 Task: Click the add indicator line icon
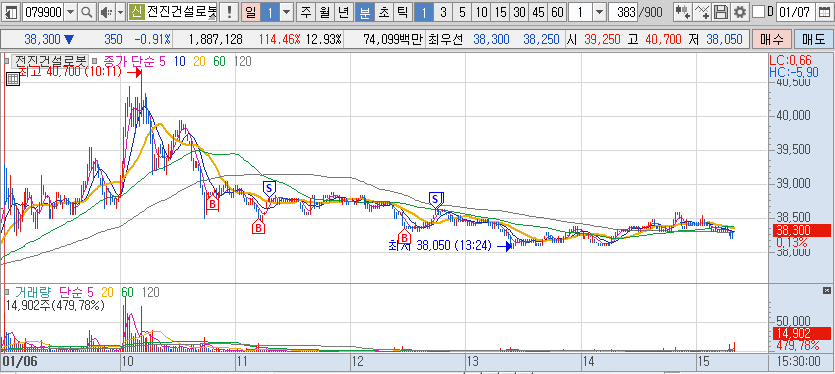(702, 12)
